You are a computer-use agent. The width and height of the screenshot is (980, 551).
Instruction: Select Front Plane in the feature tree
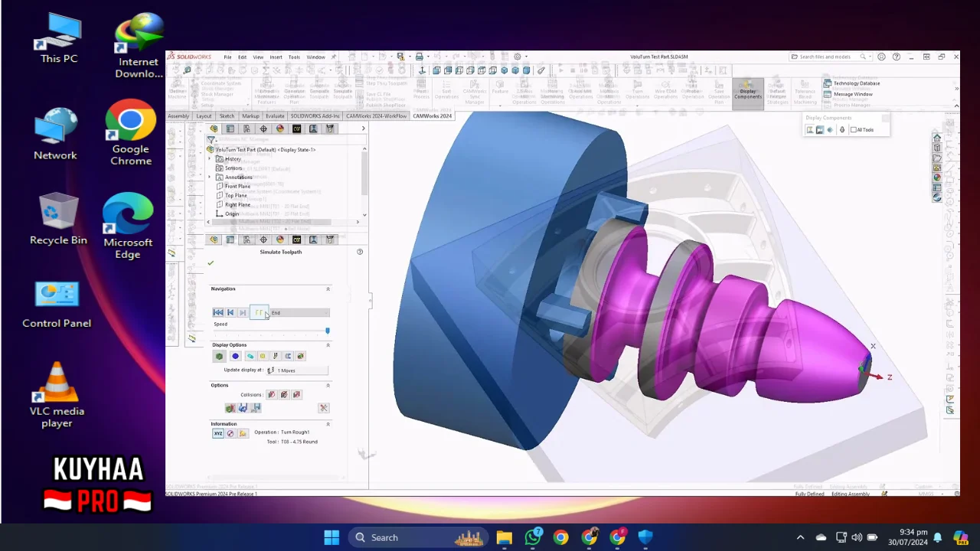237,187
